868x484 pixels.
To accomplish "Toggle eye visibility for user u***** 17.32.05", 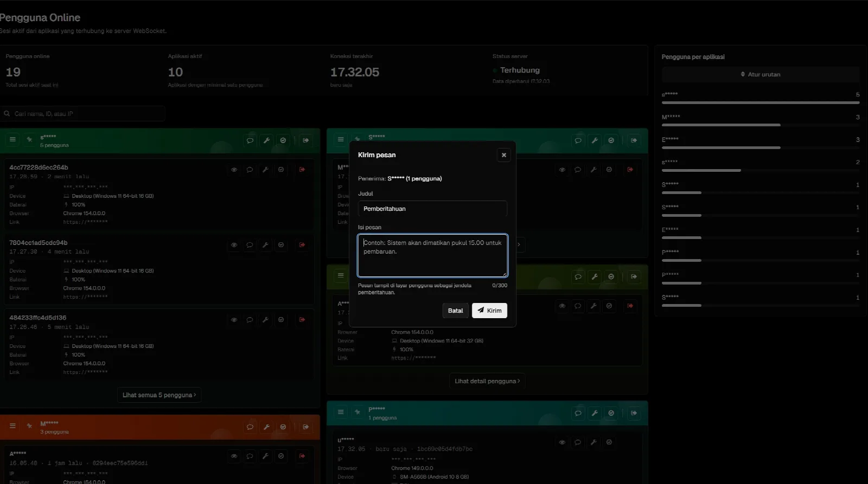I will pos(562,442).
